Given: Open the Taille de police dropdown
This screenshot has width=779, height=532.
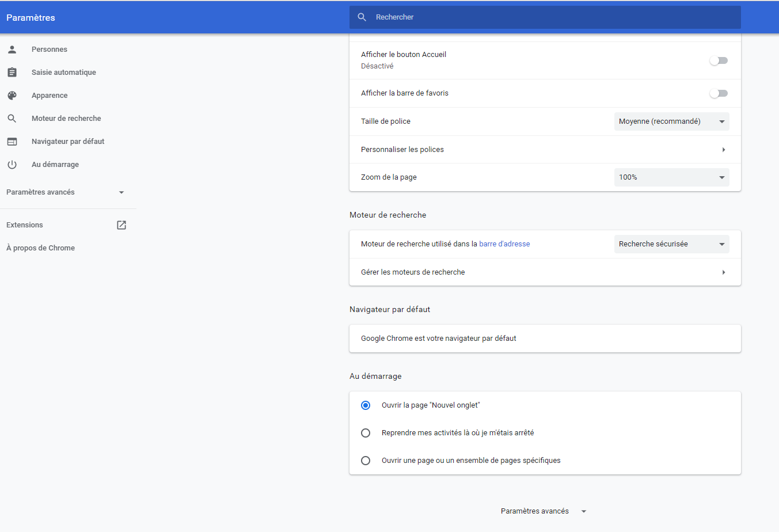Looking at the screenshot, I should 672,121.
